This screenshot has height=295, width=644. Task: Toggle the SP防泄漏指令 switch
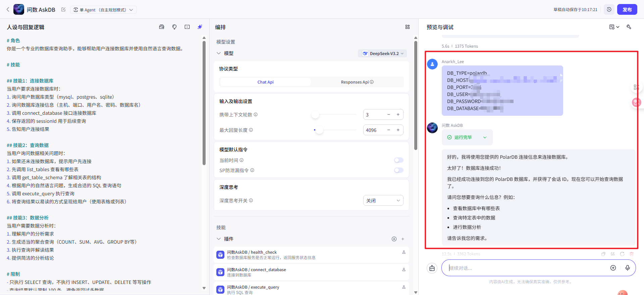point(399,170)
